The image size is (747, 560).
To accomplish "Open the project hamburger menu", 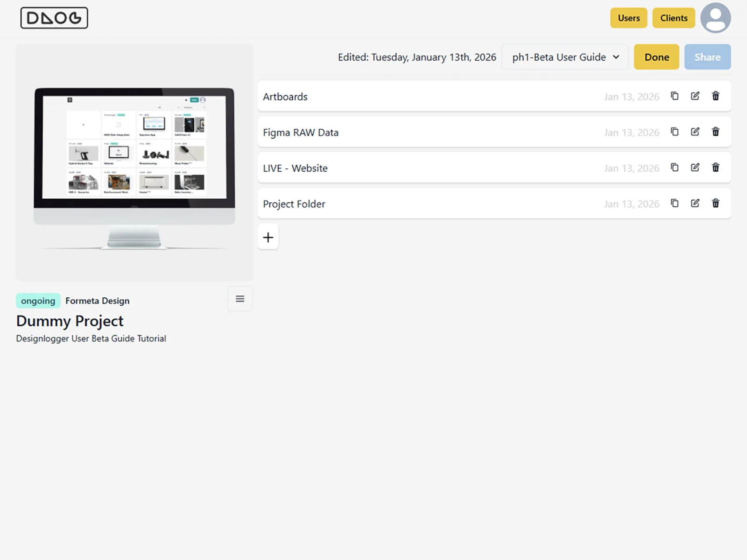I will coord(240,299).
